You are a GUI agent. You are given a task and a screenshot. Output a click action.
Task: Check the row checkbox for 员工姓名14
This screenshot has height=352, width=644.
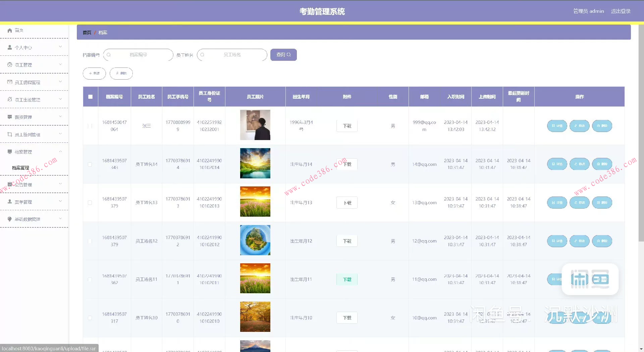[x=90, y=164]
